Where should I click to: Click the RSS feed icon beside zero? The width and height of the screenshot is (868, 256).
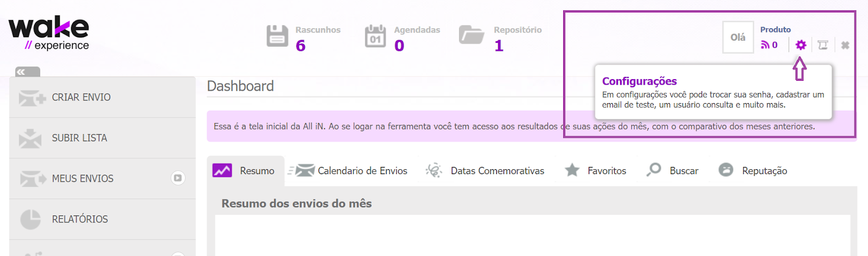(765, 45)
